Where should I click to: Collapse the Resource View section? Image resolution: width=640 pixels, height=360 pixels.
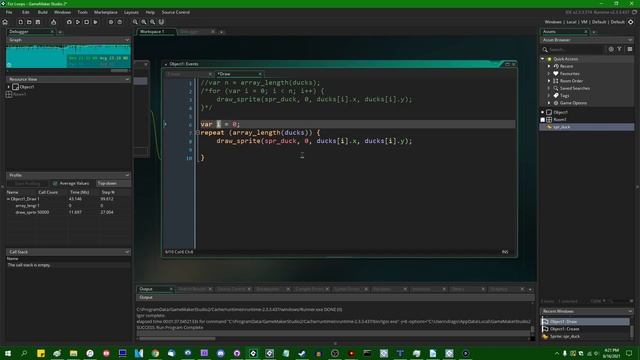pyautogui.click(x=127, y=79)
